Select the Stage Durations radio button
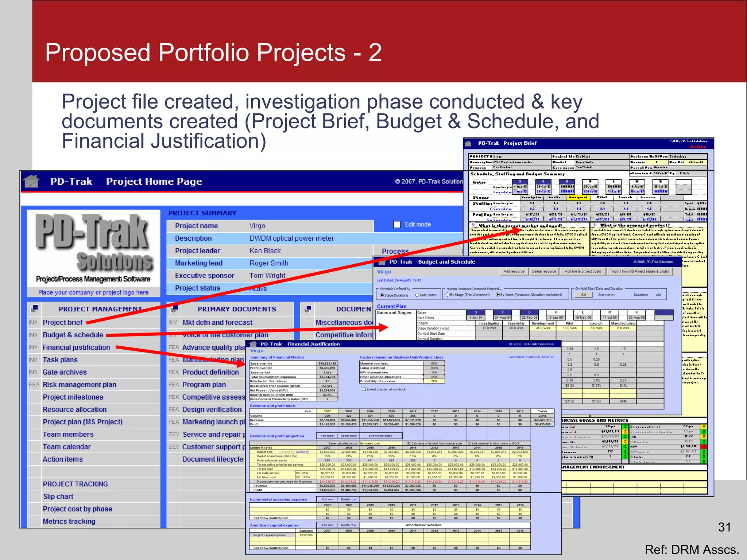 pyautogui.click(x=382, y=295)
